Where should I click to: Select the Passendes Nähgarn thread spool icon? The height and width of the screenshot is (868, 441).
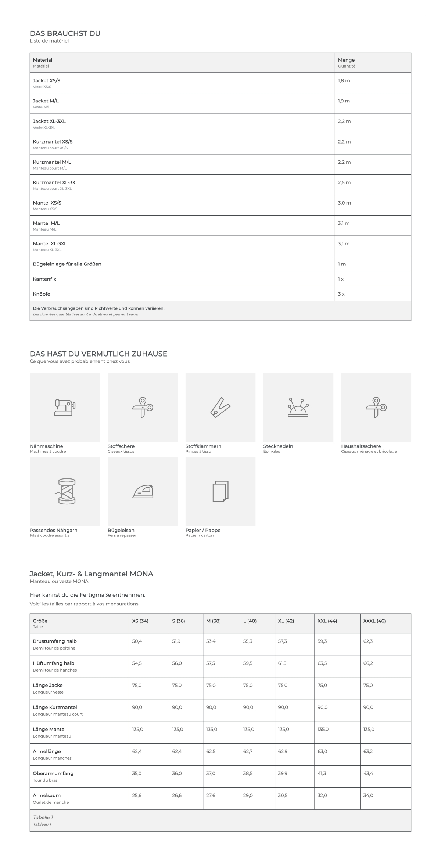[x=65, y=491]
